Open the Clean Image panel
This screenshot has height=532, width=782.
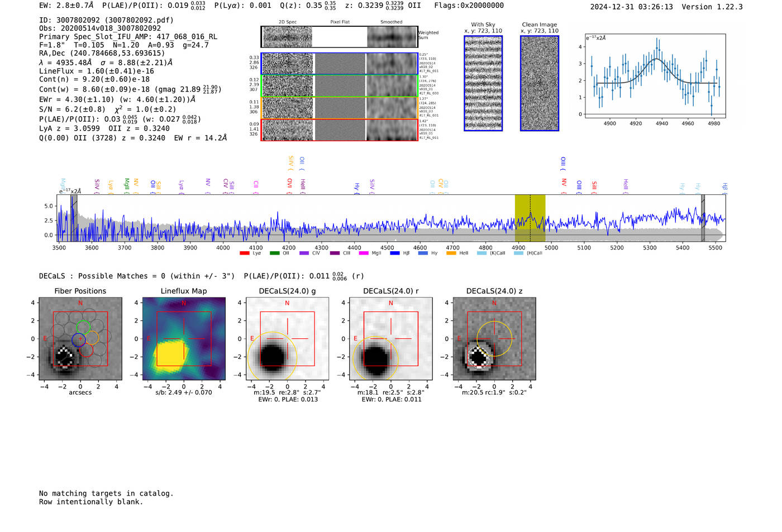point(540,83)
